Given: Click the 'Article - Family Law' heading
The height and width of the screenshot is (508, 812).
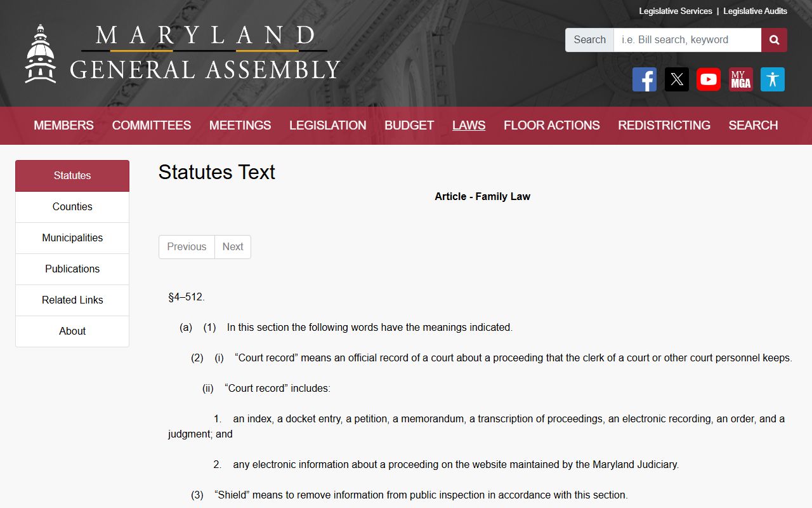Looking at the screenshot, I should tap(482, 197).
